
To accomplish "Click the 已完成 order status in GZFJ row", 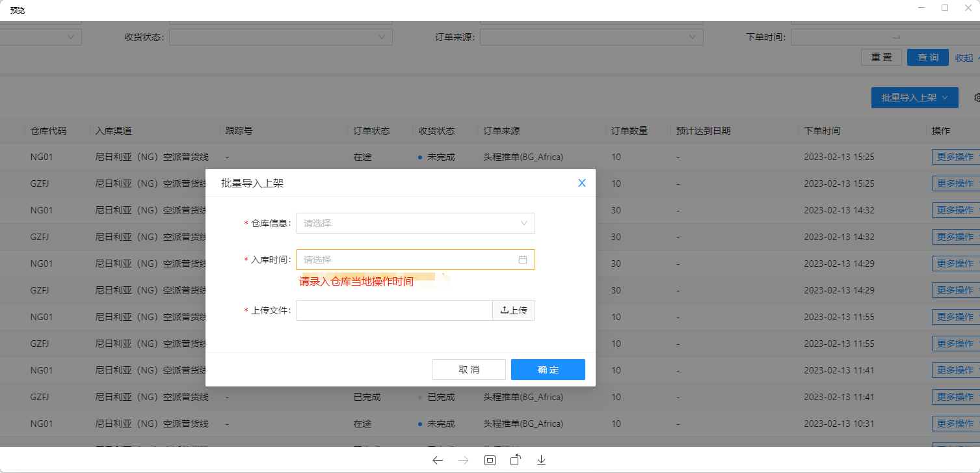I will pyautogui.click(x=367, y=397).
